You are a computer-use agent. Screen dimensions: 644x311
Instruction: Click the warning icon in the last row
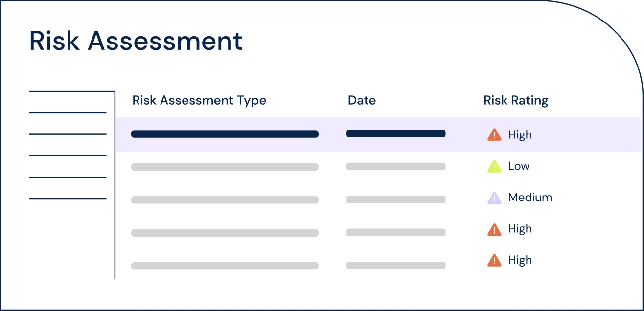point(494,261)
